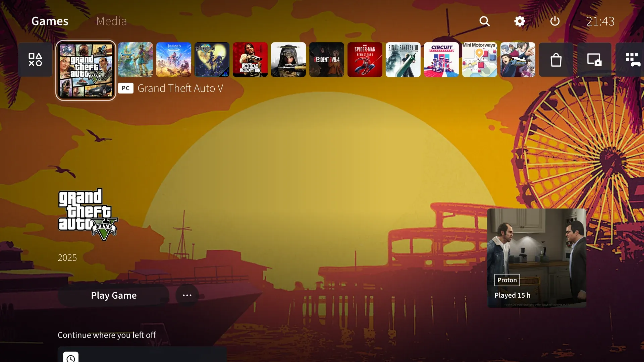
Task: Select the Kingdom Hearts game tile
Action: (x=212, y=60)
